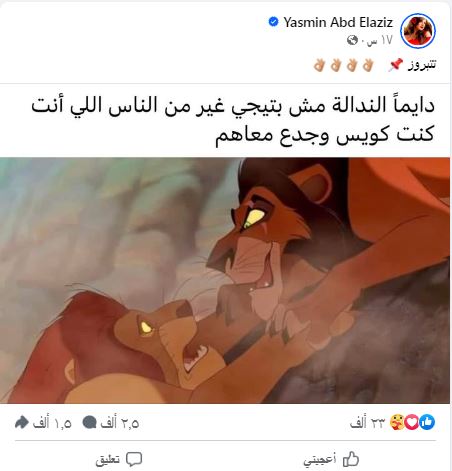This screenshot has height=471, width=452.
Task: Click the Arabic post text starting with دايماً
Action: tap(233, 120)
